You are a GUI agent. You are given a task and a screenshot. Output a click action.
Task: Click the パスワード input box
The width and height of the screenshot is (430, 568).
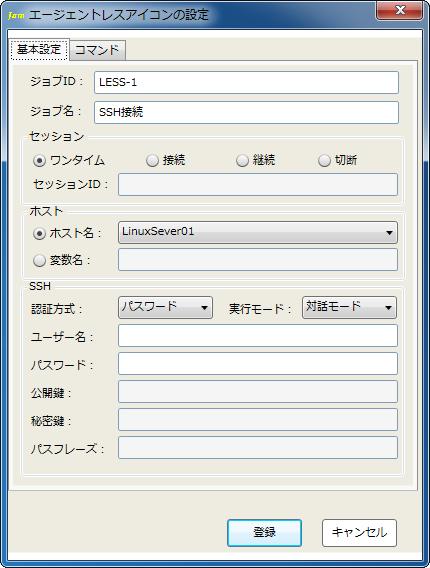258,364
